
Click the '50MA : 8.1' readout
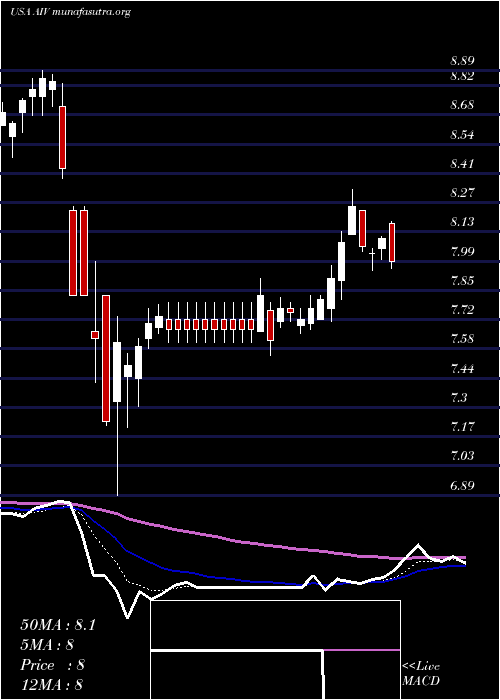click(58, 625)
